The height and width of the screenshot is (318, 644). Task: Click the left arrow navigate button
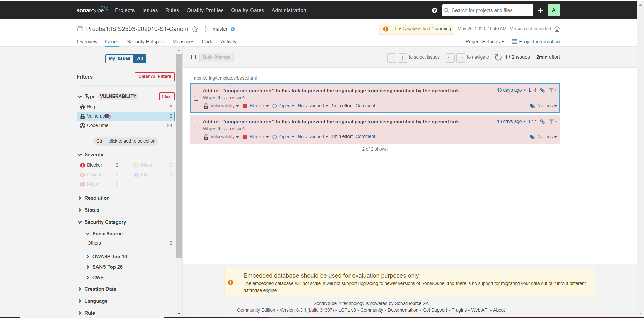pos(450,58)
